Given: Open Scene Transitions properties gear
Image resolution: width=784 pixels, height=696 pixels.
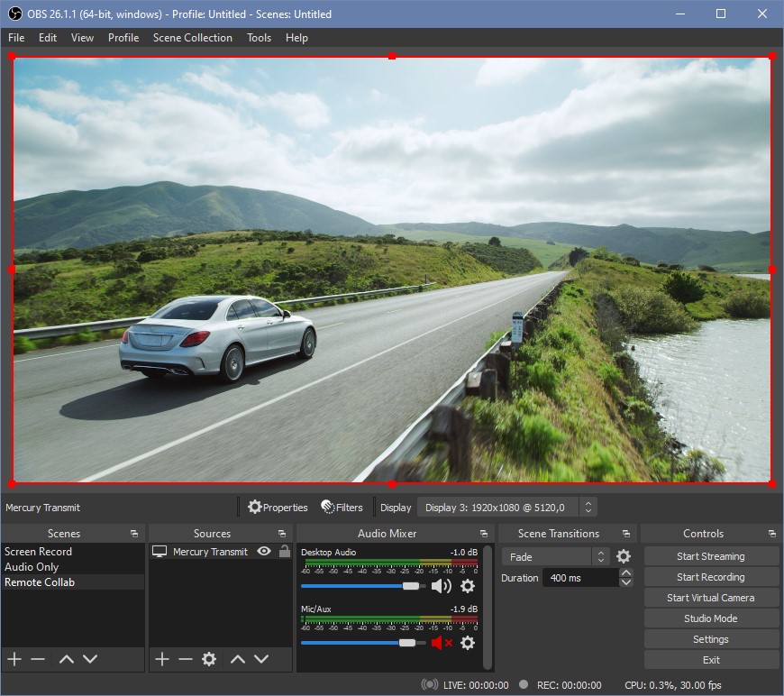Looking at the screenshot, I should tap(624, 557).
